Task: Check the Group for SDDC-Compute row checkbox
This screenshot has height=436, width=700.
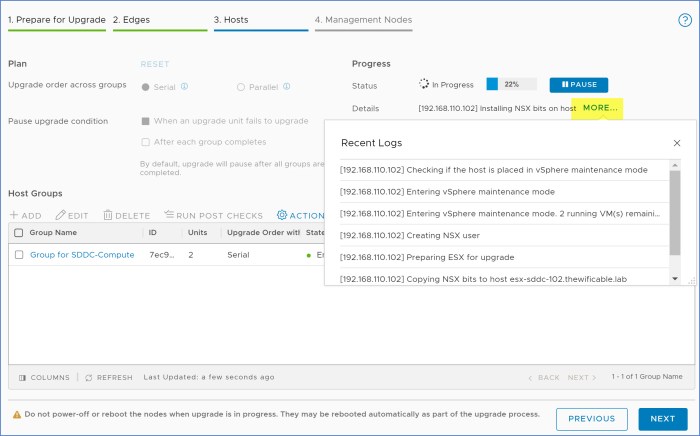Action: click(x=18, y=255)
